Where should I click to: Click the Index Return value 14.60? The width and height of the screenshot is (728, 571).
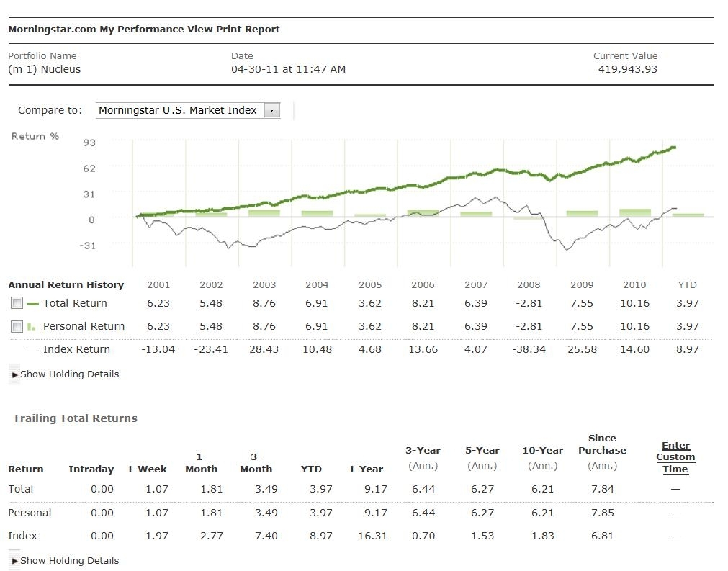tap(634, 349)
